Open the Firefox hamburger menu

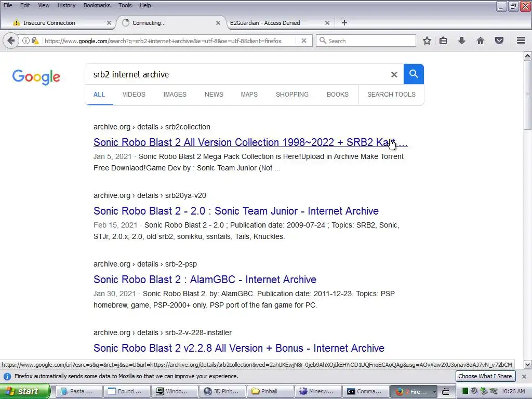521,41
